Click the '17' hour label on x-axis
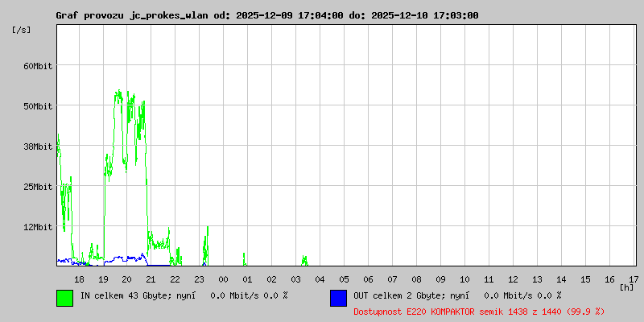The width and height of the screenshot is (644, 322). click(x=634, y=279)
